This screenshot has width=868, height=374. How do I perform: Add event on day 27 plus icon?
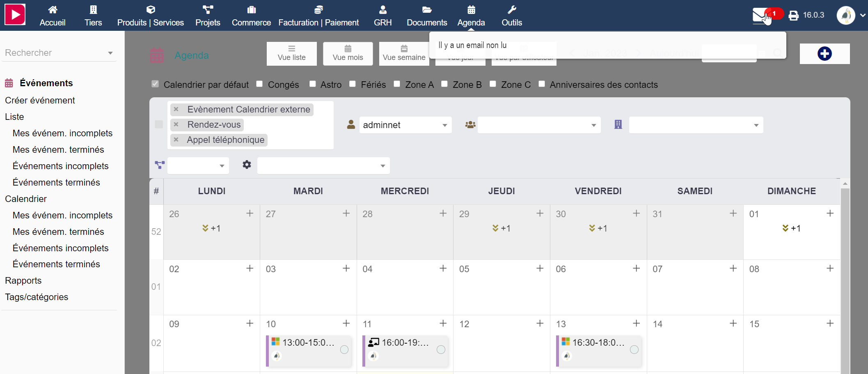click(x=346, y=213)
